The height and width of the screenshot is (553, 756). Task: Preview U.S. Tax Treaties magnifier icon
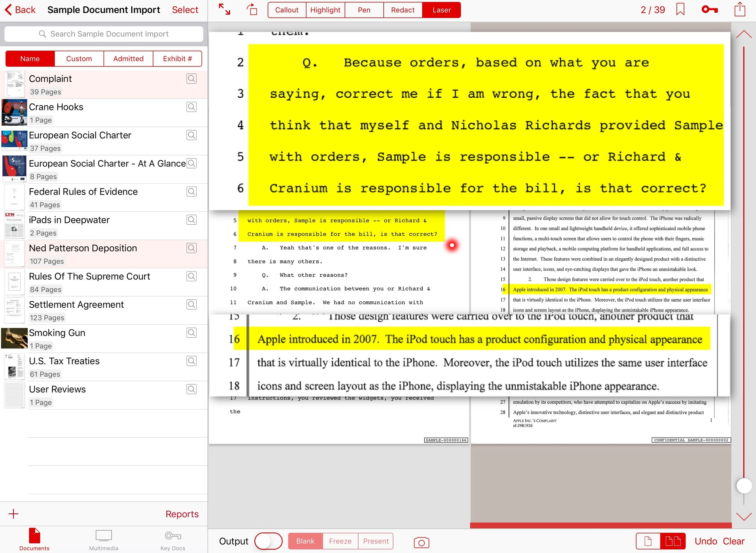click(x=191, y=361)
